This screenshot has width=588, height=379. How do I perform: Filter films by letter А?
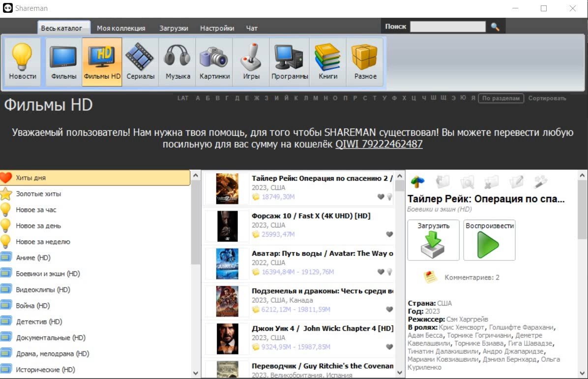click(x=198, y=98)
